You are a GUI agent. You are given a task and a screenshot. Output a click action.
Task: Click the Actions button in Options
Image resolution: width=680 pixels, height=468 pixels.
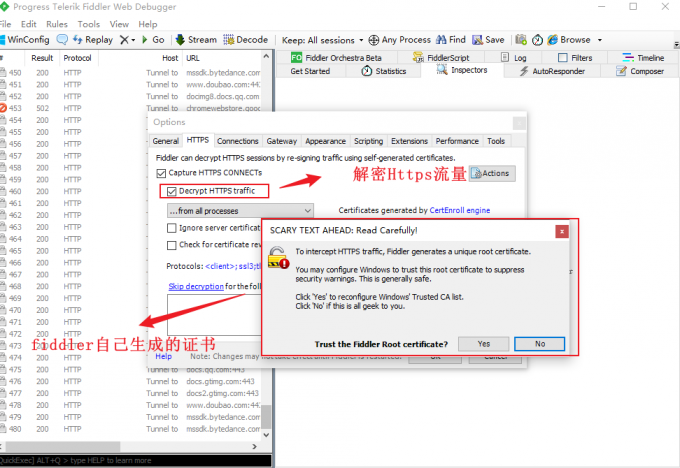tap(492, 173)
